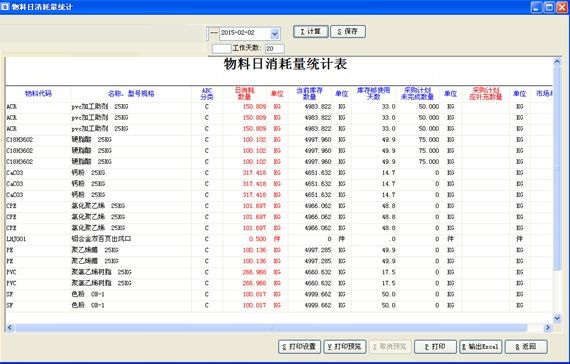570x364 pixels.
Task: Click the 打印 print button
Action: tap(435, 347)
